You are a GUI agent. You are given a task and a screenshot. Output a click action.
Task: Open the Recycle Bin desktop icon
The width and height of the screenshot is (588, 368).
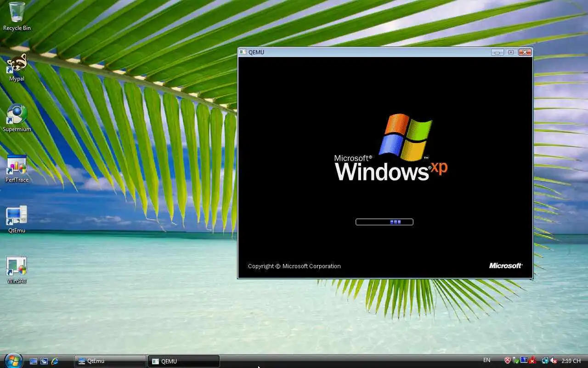click(x=17, y=16)
